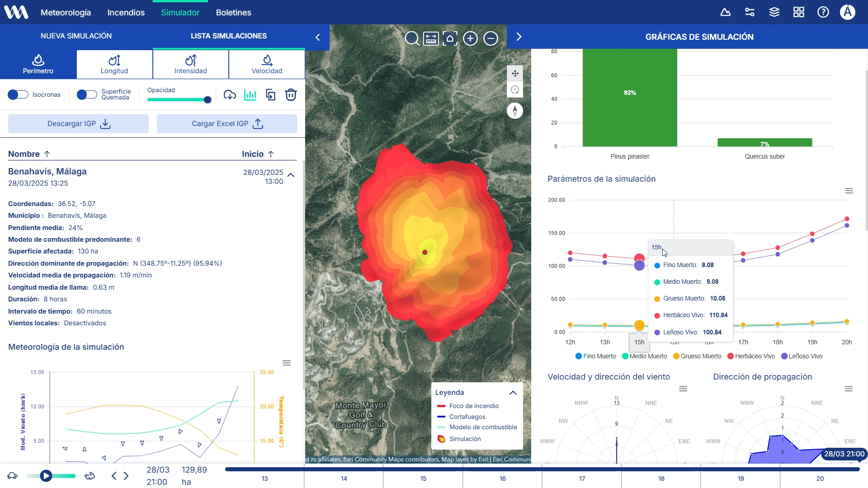
Task: Click the duplicate simulation icon
Action: click(270, 95)
